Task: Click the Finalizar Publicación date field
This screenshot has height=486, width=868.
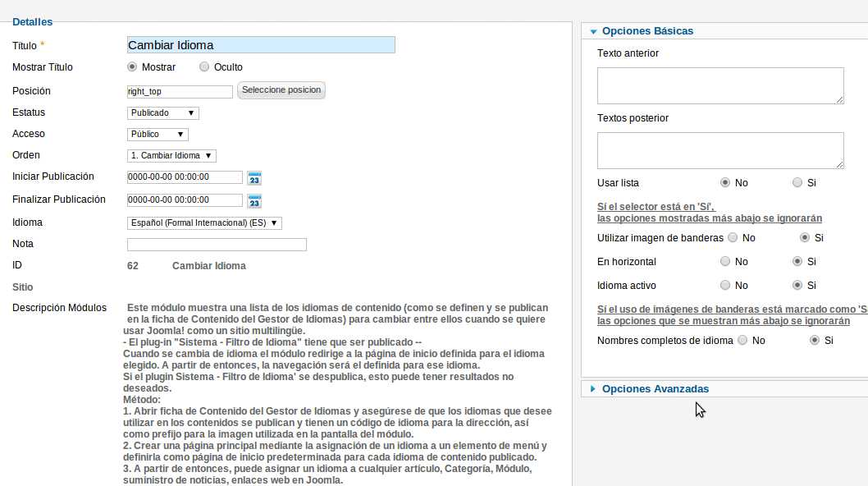Action: coord(185,200)
